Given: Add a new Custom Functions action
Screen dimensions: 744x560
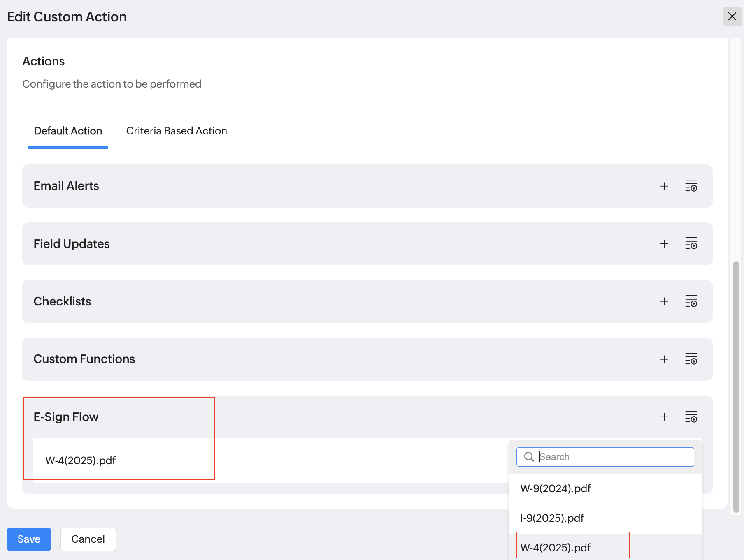Looking at the screenshot, I should (x=664, y=359).
